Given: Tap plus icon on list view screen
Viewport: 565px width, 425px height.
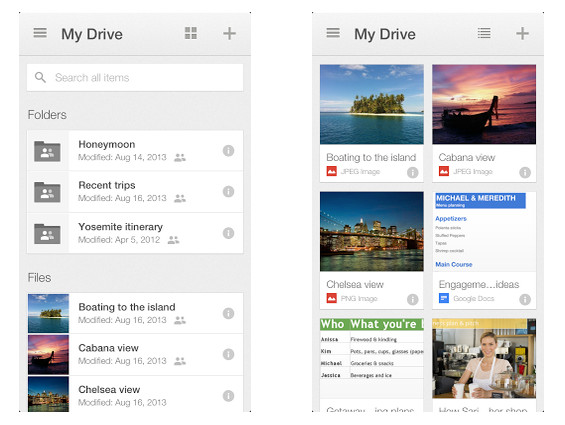Looking at the screenshot, I should pyautogui.click(x=229, y=34).
